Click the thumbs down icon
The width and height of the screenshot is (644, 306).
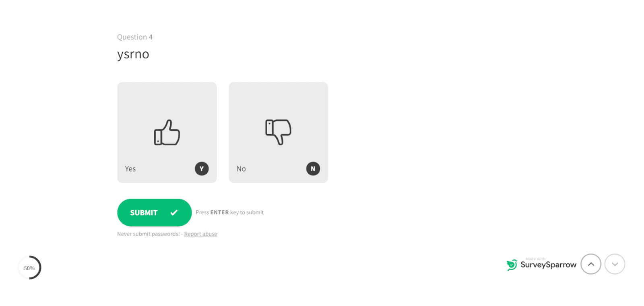pos(278,132)
